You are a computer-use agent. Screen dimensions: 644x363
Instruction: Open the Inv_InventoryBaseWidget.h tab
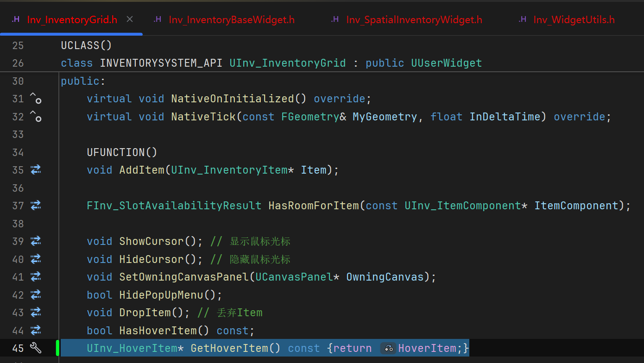click(231, 19)
